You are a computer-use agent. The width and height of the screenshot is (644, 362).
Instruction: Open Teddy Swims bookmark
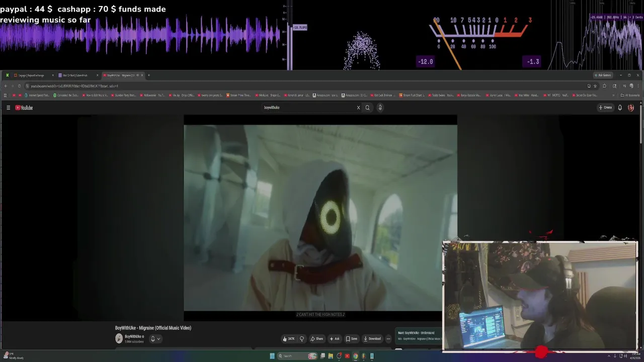coord(441,95)
